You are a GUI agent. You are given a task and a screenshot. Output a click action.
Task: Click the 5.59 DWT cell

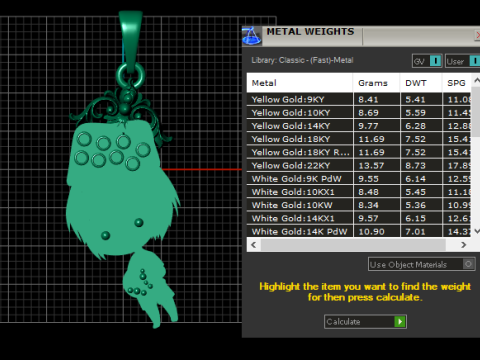421,113
